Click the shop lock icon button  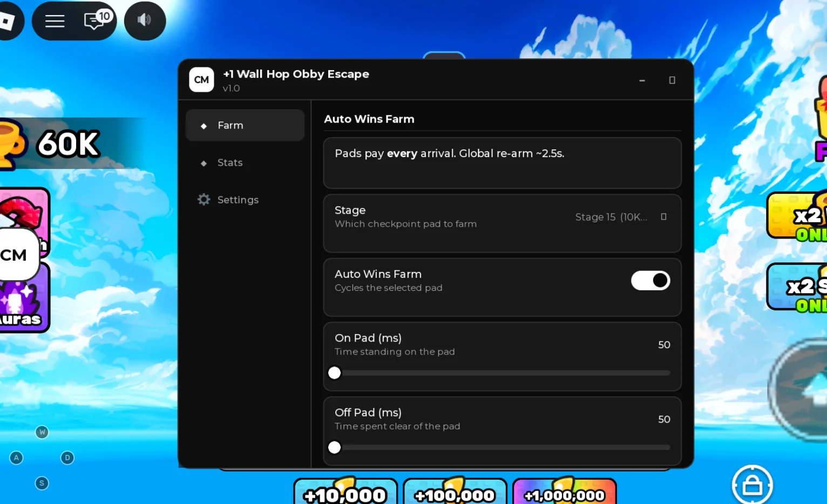pyautogui.click(x=752, y=485)
